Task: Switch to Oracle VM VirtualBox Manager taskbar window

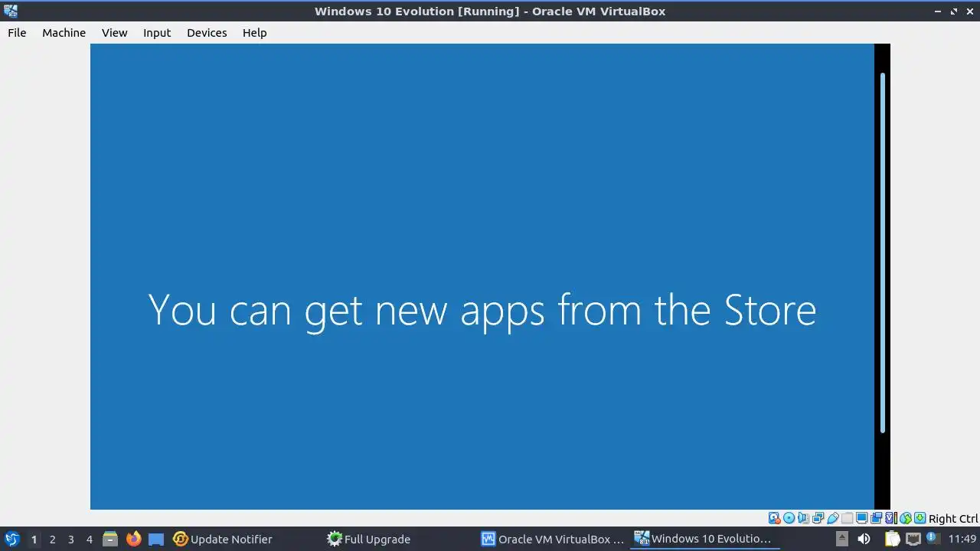Action: [553, 540]
